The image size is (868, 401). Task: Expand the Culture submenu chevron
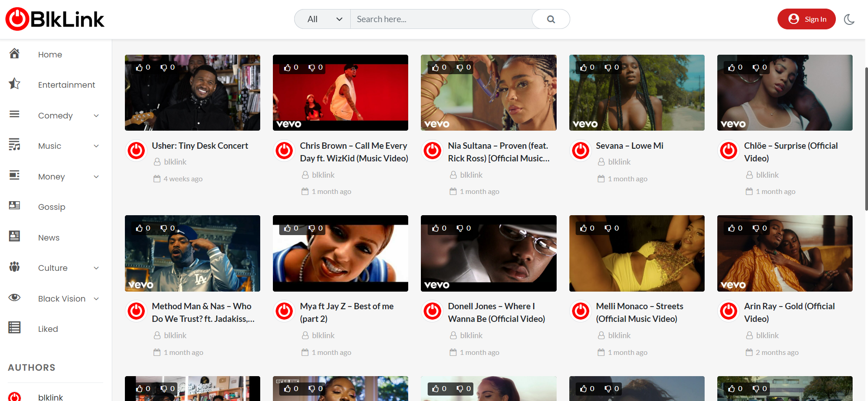pyautogui.click(x=96, y=268)
